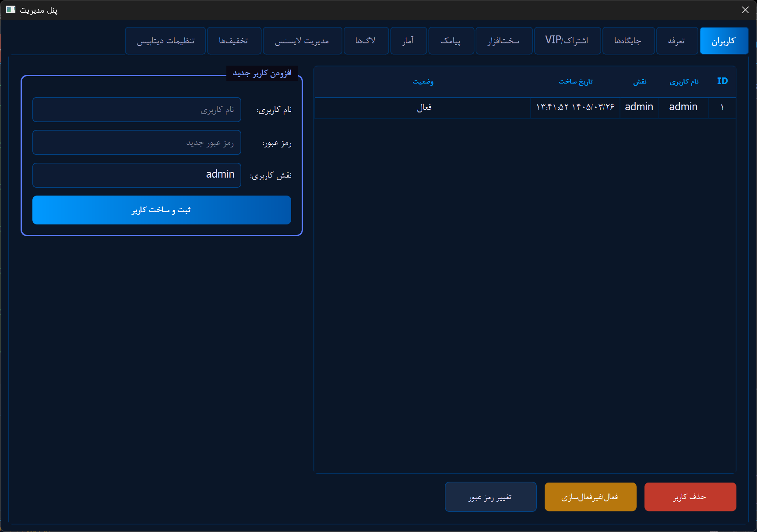Open the پیامک tab
757x532 pixels.
(451, 41)
